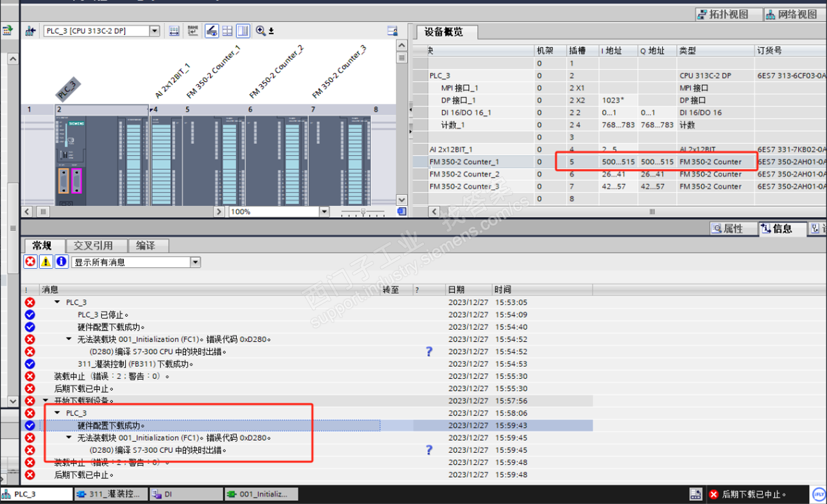
Task: Select the MPI 接口_1 row
Action: point(618,88)
